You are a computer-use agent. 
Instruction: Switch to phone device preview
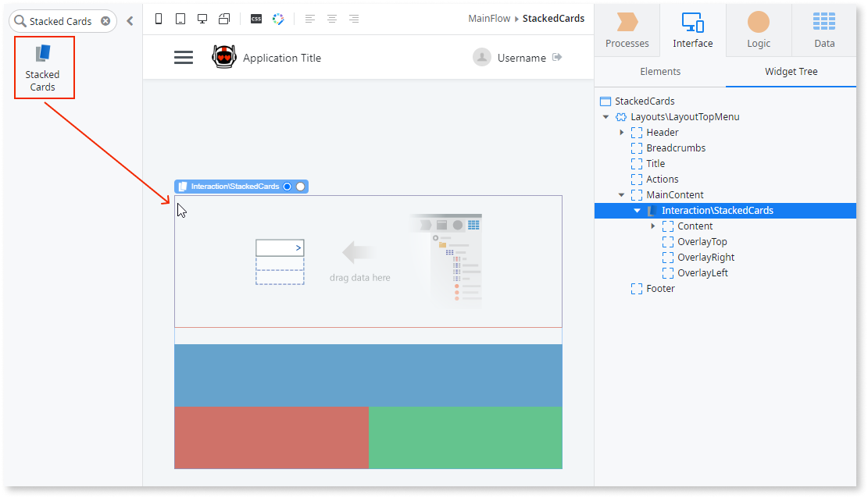pos(159,19)
